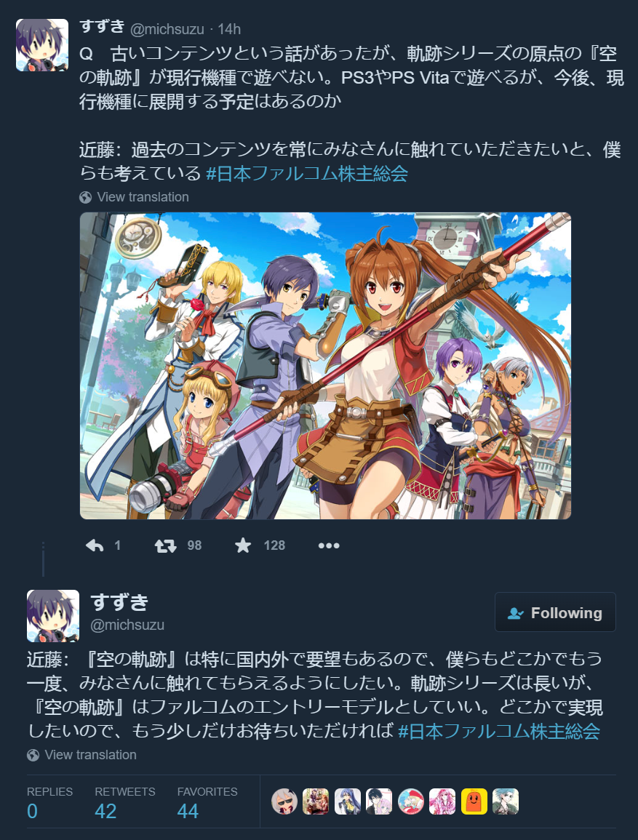This screenshot has width=638, height=840.
Task: Click View translation under the first tweet
Action: [143, 197]
